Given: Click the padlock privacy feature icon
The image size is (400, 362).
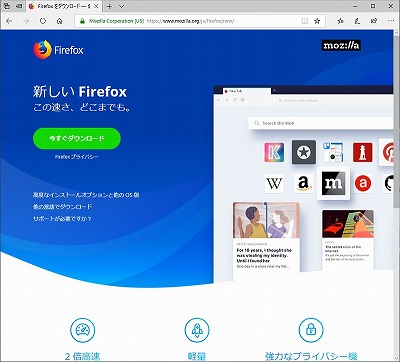Looking at the screenshot, I should [x=311, y=330].
